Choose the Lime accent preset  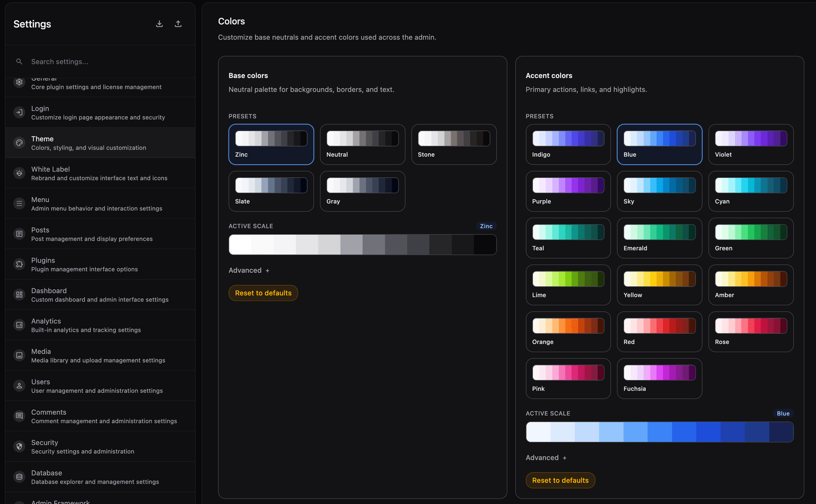568,285
